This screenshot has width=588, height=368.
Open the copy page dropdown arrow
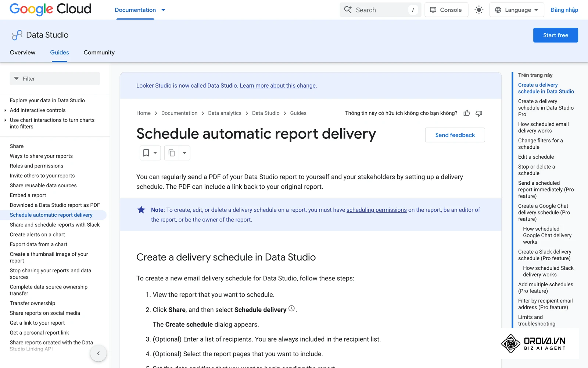(184, 153)
